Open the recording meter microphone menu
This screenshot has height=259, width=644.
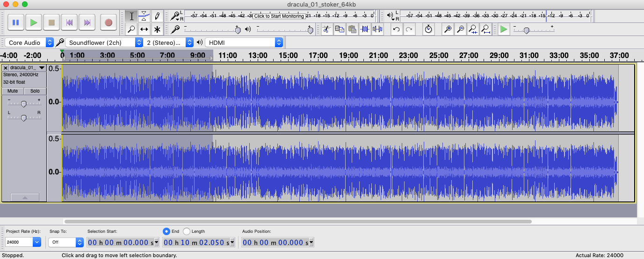[x=175, y=16]
